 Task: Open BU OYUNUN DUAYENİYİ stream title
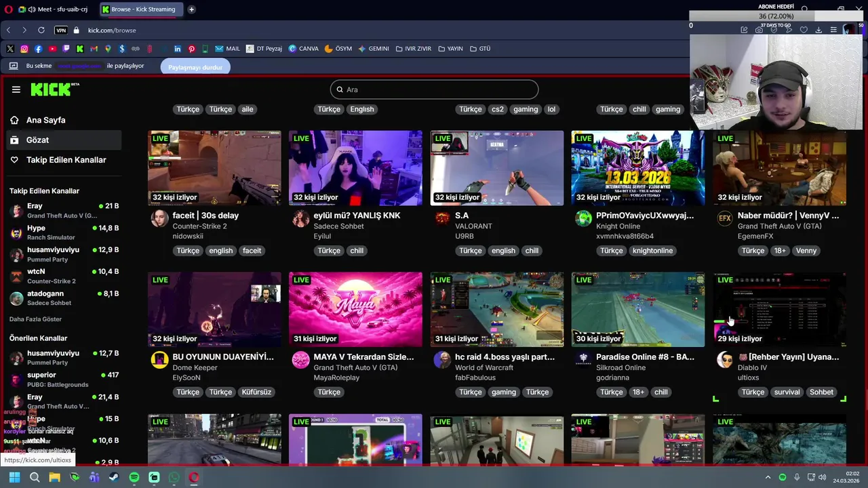coord(223,357)
